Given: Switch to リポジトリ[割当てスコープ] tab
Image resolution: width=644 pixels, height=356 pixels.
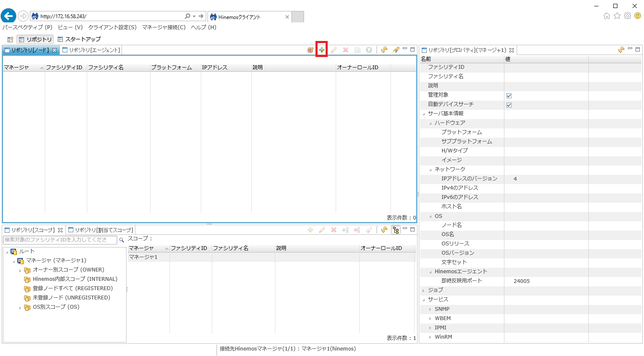Looking at the screenshot, I should pos(101,230).
